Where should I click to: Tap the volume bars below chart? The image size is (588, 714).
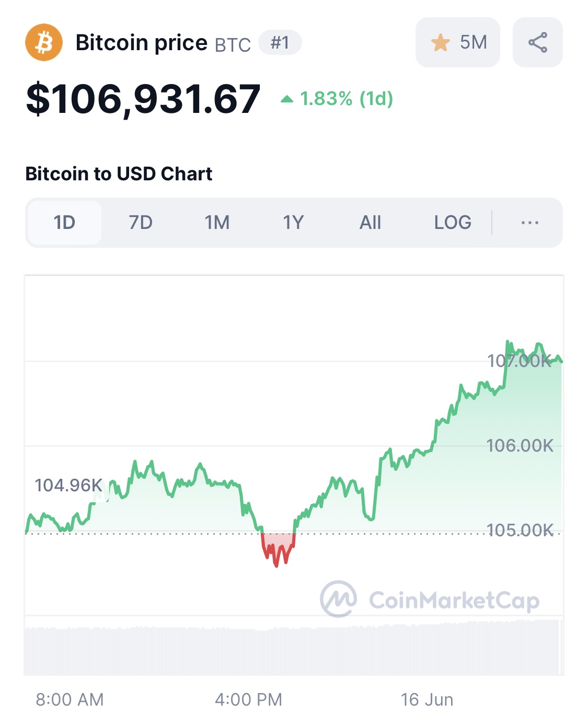[x=294, y=647]
